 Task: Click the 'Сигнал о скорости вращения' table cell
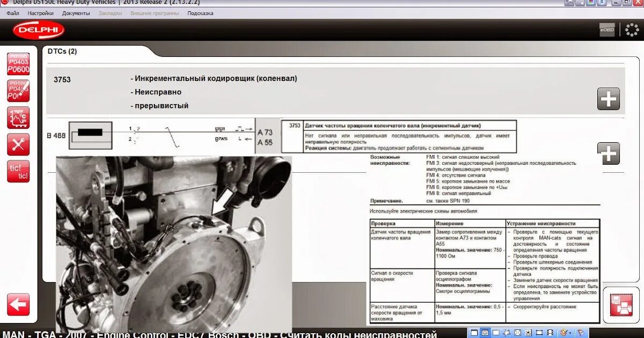pyautogui.click(x=402, y=285)
